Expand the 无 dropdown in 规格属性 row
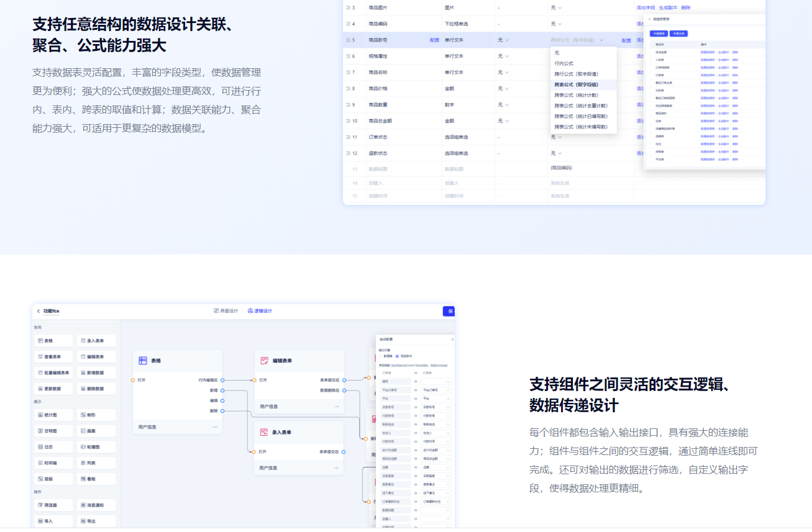812x532 pixels. 503,56
